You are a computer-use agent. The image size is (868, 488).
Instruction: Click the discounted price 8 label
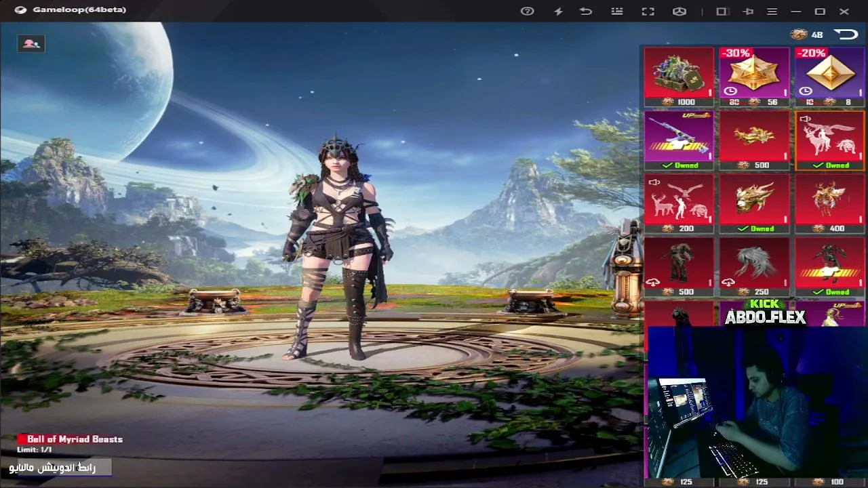tap(848, 102)
